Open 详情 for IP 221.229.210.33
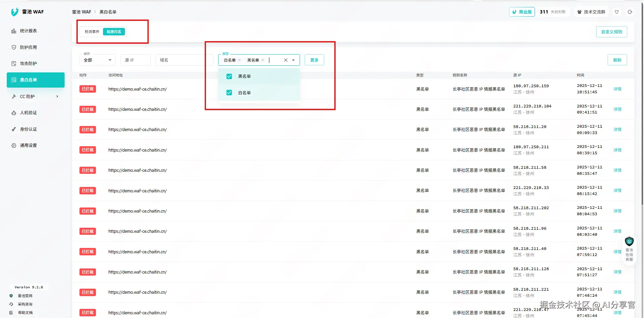The width and height of the screenshot is (644, 318). pyautogui.click(x=617, y=191)
